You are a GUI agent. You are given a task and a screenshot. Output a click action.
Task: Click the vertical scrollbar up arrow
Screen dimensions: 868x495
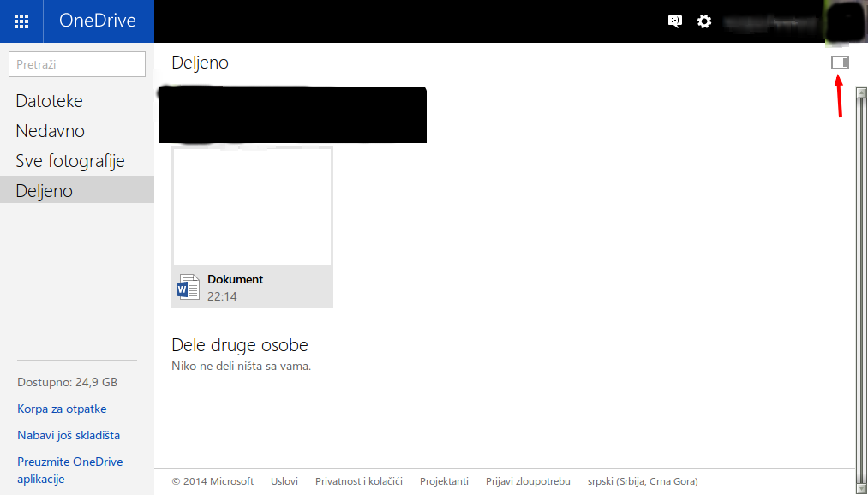pos(861,92)
